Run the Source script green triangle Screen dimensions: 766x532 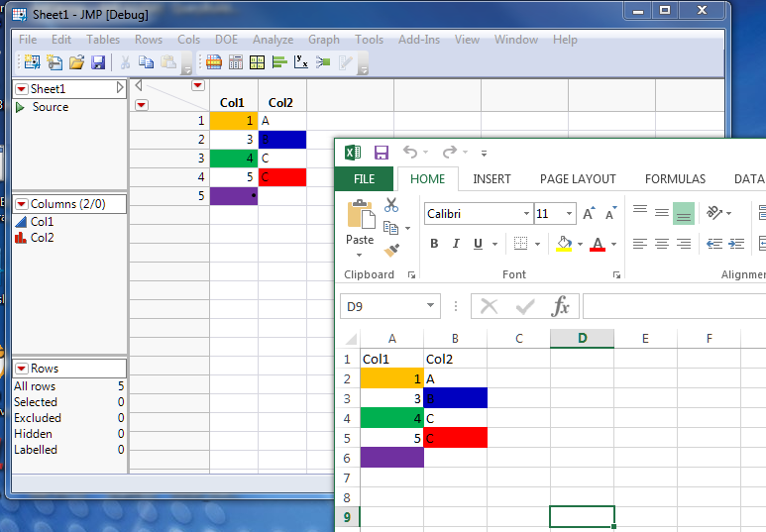[x=20, y=107]
